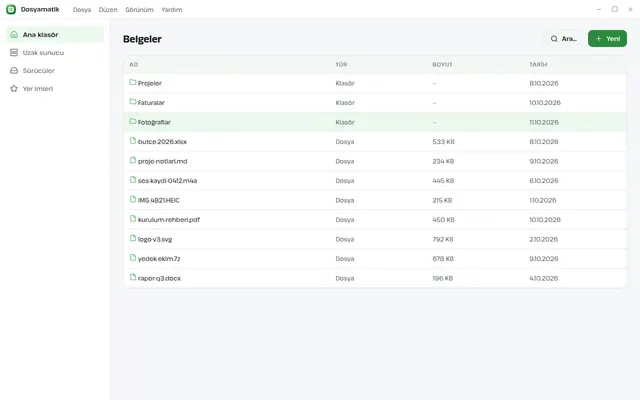Viewport: 640px width, 400px height.
Task: Open the Yardım menu
Action: click(171, 9)
